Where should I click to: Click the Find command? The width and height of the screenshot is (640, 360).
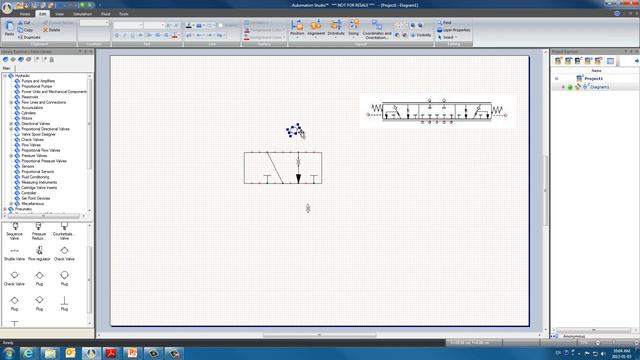(444, 22)
